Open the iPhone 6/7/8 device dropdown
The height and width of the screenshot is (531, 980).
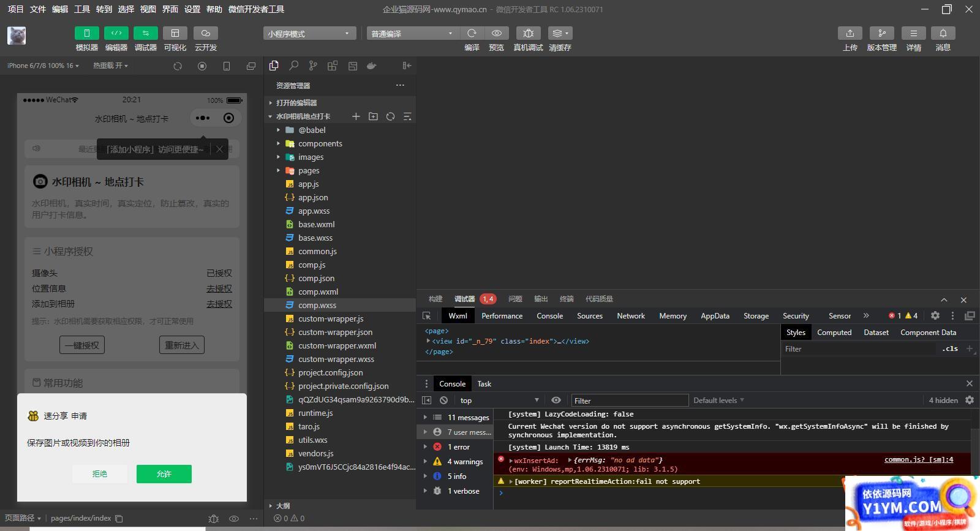(x=43, y=66)
